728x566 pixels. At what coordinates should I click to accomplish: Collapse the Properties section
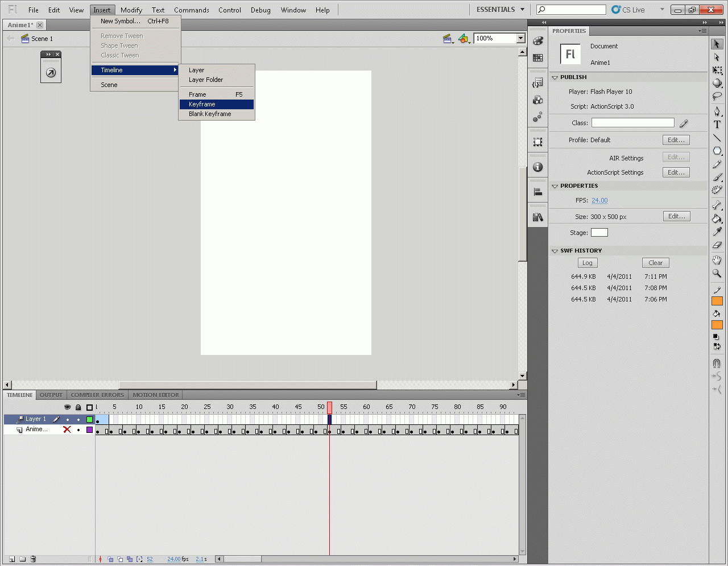(x=555, y=186)
